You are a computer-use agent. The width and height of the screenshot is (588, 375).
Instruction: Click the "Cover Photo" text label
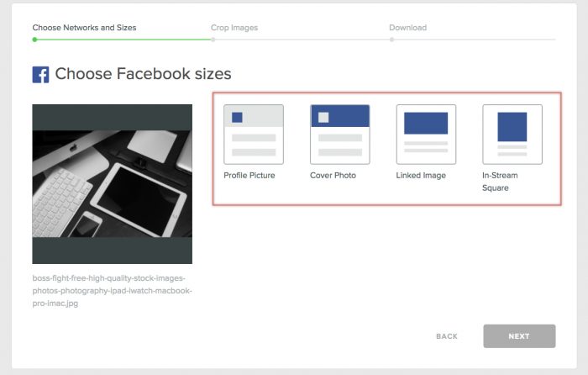click(333, 176)
